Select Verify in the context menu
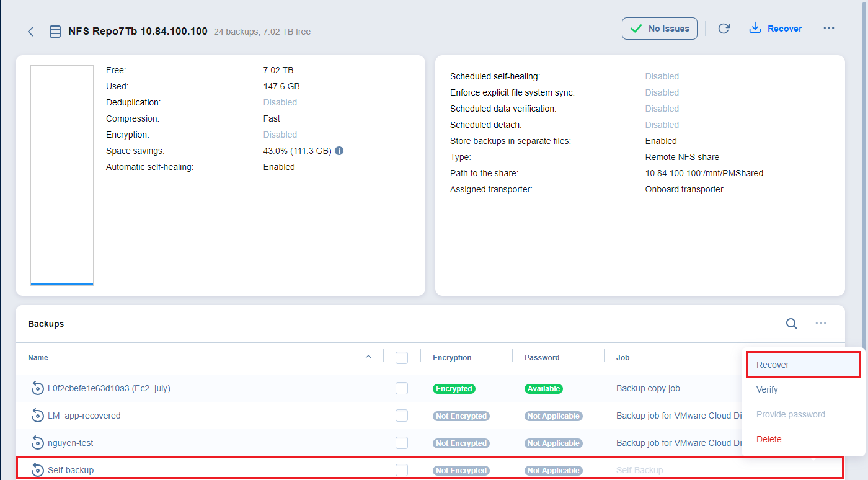 (767, 389)
